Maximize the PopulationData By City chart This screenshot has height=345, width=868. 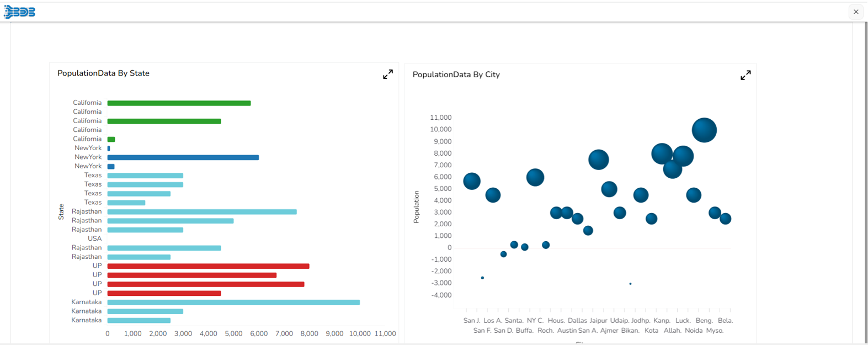pos(745,75)
